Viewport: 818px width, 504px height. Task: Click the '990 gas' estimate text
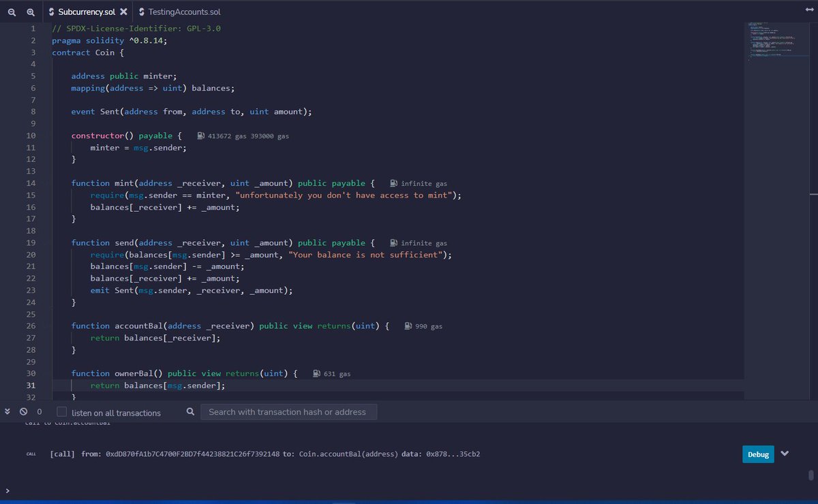click(429, 326)
